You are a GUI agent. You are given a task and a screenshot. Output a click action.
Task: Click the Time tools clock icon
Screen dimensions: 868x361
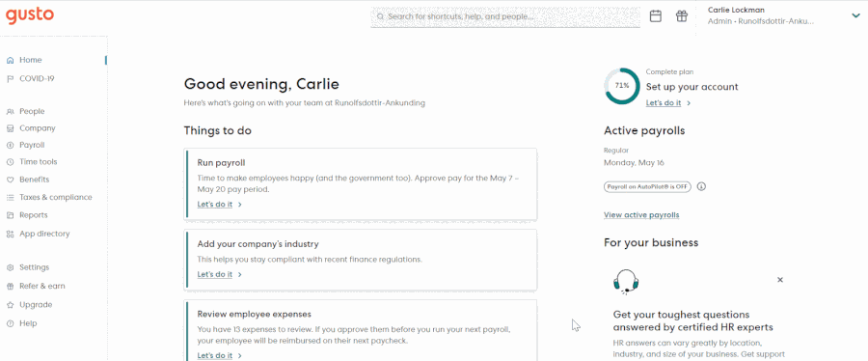tap(10, 162)
